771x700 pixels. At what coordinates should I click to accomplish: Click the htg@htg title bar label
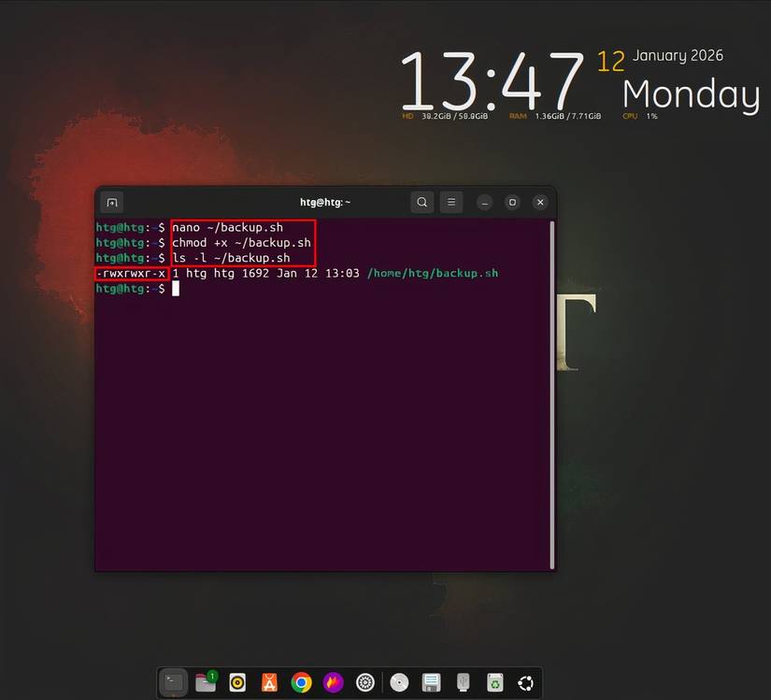pos(325,202)
